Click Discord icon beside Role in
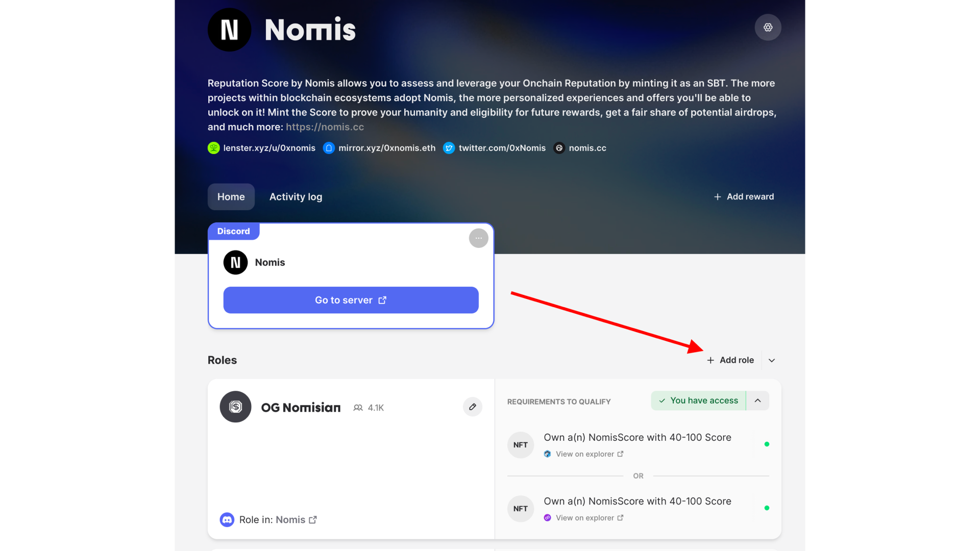Image resolution: width=980 pixels, height=551 pixels. pyautogui.click(x=227, y=520)
